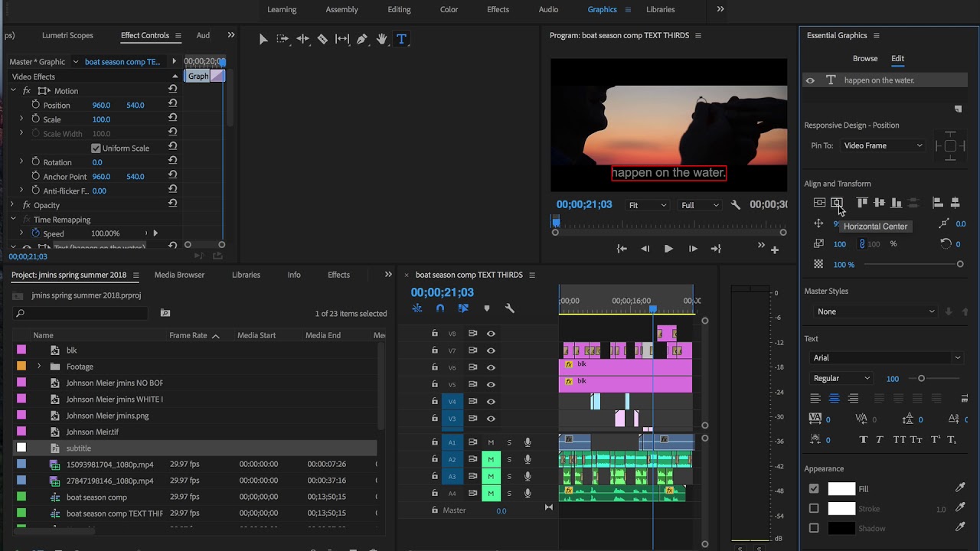Click center align text icon

[x=834, y=399]
